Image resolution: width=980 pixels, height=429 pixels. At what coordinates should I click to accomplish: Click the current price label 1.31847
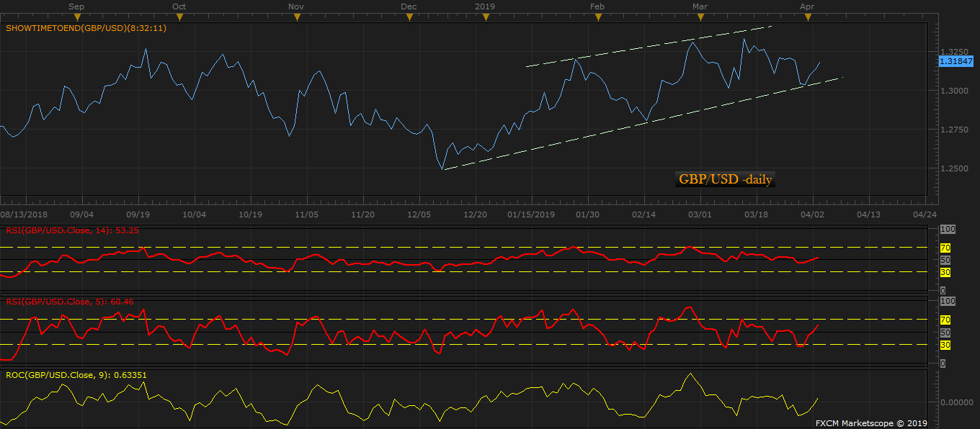(956, 62)
